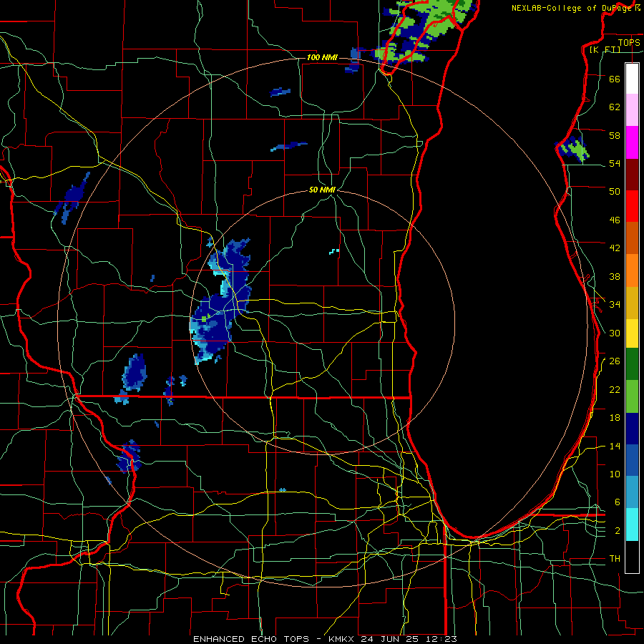Click the gold legend color segment
The height and width of the screenshot is (644, 644).
(x=632, y=302)
